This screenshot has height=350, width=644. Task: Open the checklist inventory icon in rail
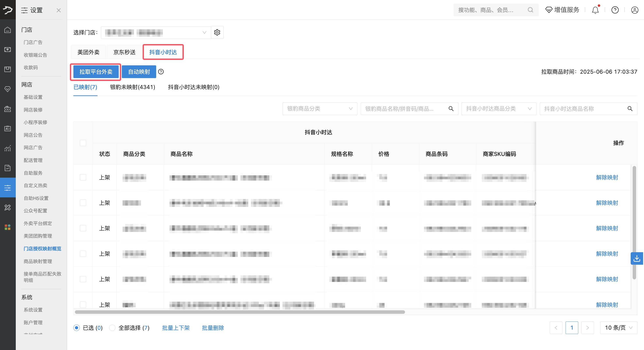8,168
